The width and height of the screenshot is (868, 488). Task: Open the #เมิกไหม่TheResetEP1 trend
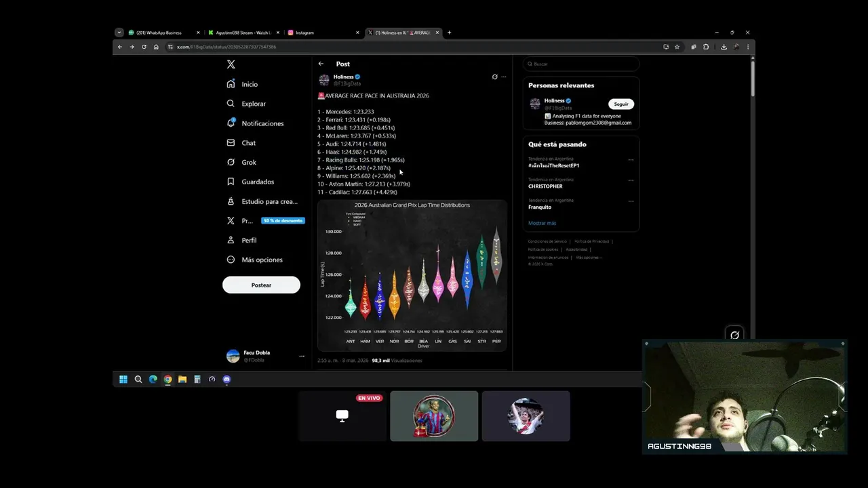pyautogui.click(x=554, y=165)
